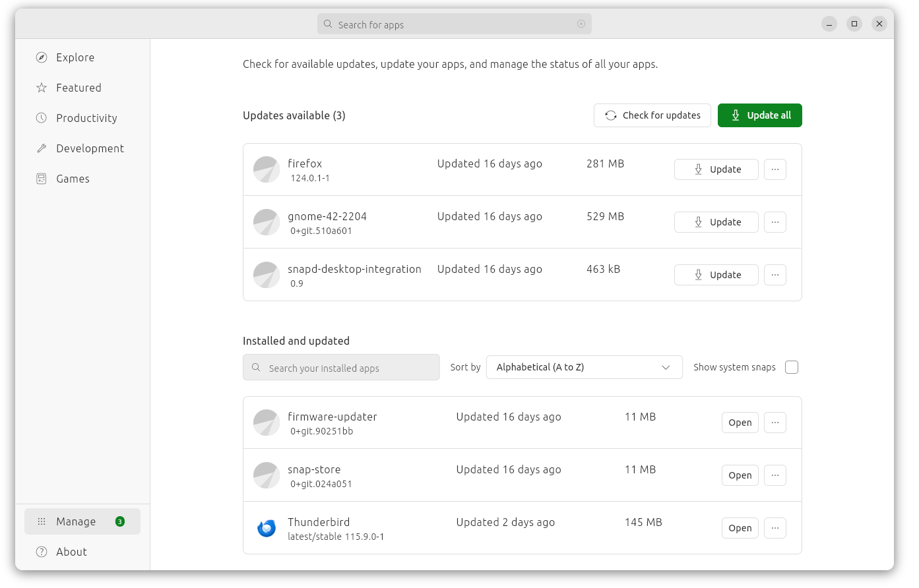Clear the app search field icon

coord(581,24)
